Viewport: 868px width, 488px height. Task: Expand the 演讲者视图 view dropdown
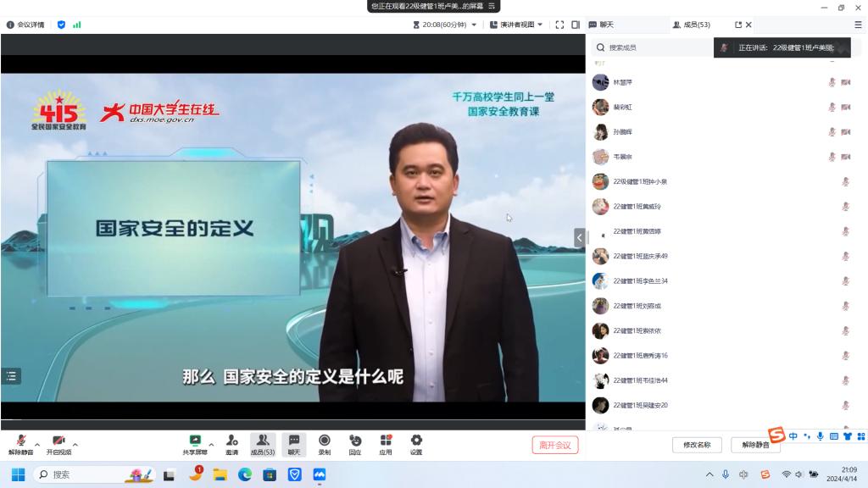coord(516,25)
